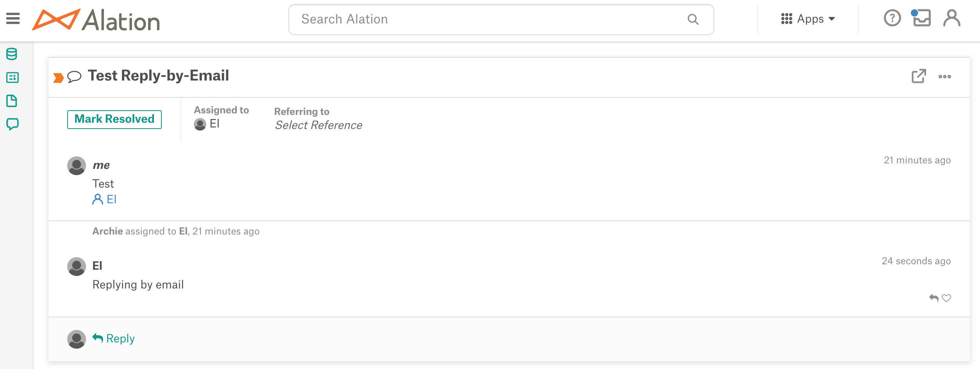Viewport: 980px width, 369px height.
Task: Click the Reply link at bottom
Action: coord(114,338)
